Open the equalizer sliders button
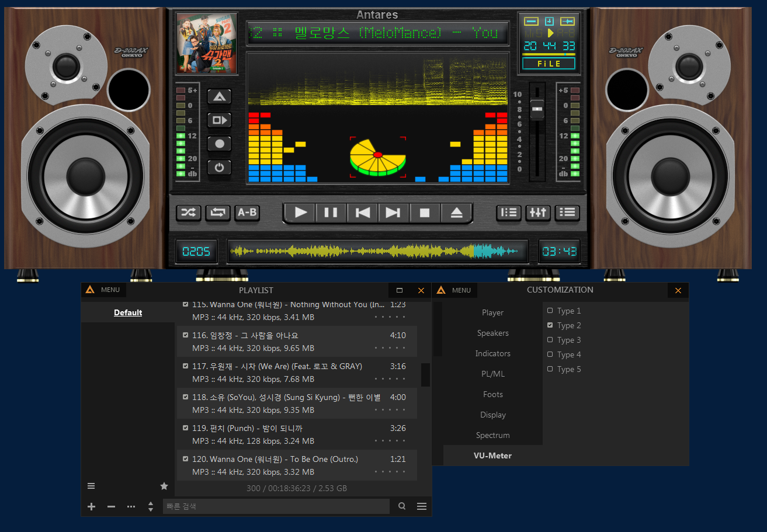The height and width of the screenshot is (532, 767). 538,213
